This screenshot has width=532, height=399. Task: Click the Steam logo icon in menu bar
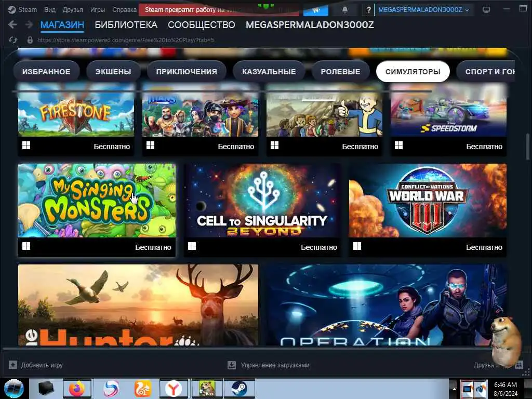point(12,10)
